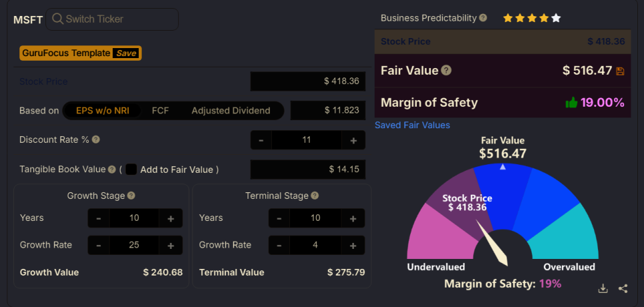Click the Terminal Stage help icon
The height and width of the screenshot is (307, 644).
point(315,196)
